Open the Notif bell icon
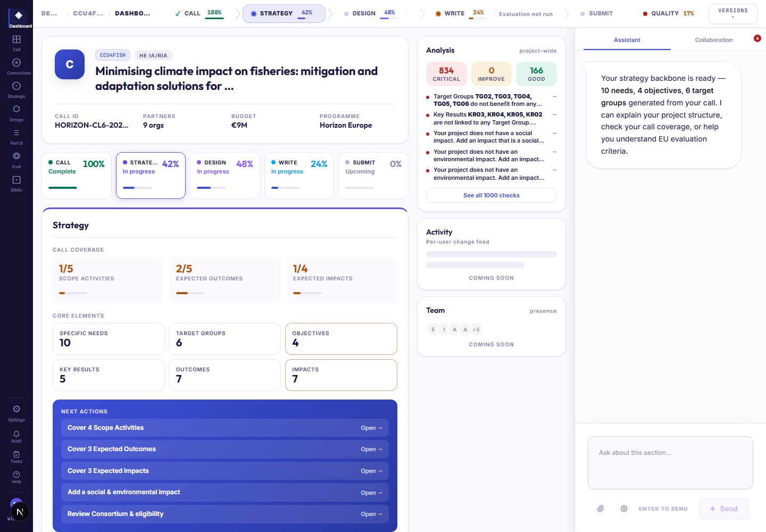766x532 pixels. pos(16,434)
